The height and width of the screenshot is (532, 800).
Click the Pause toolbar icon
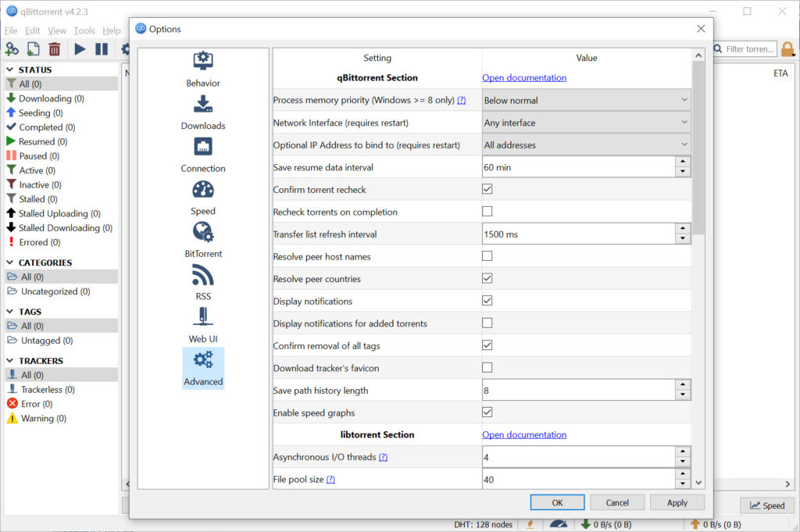click(102, 49)
